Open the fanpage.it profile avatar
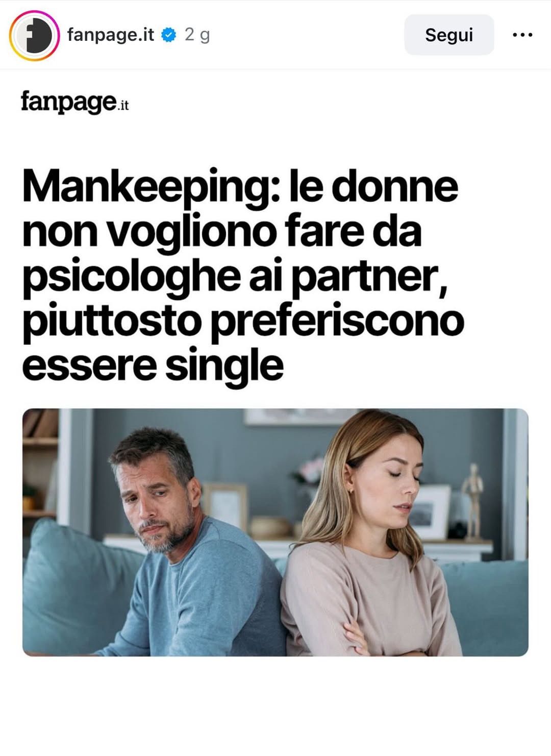 [34, 35]
